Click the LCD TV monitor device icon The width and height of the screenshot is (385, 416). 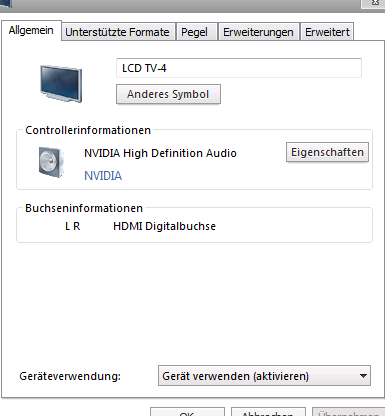point(61,84)
